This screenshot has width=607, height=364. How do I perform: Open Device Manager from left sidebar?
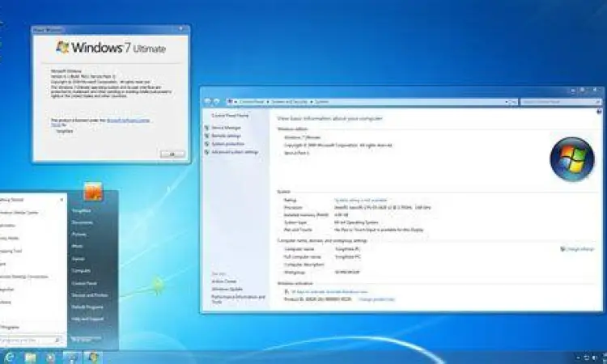[226, 128]
